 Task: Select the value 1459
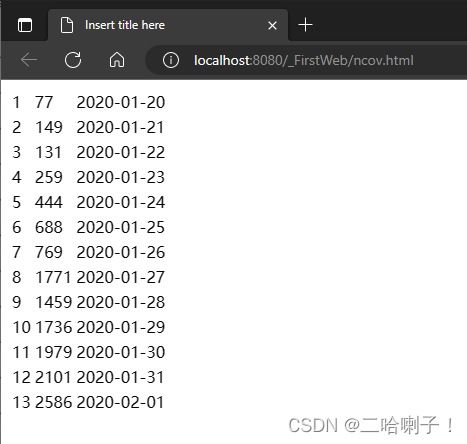click(x=53, y=302)
